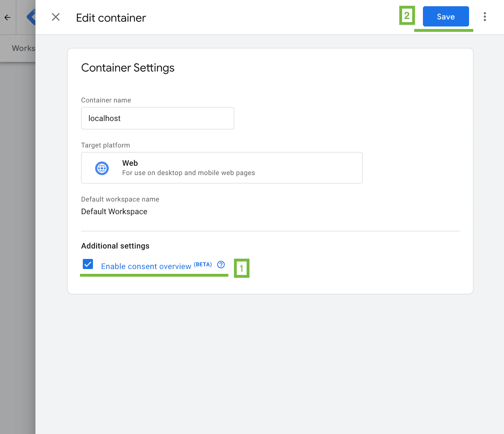The height and width of the screenshot is (434, 504).
Task: Click the BETA label next to consent overview
Action: [x=203, y=264]
